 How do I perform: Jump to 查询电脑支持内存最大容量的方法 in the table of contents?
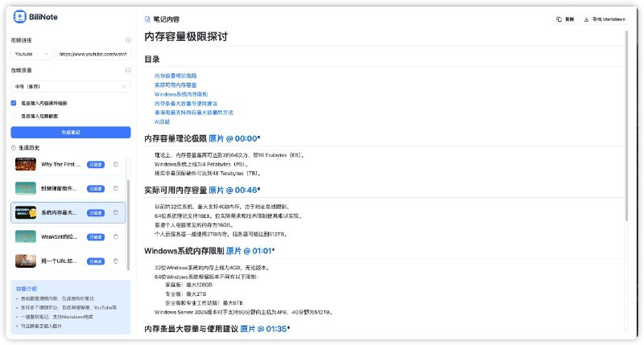click(194, 113)
